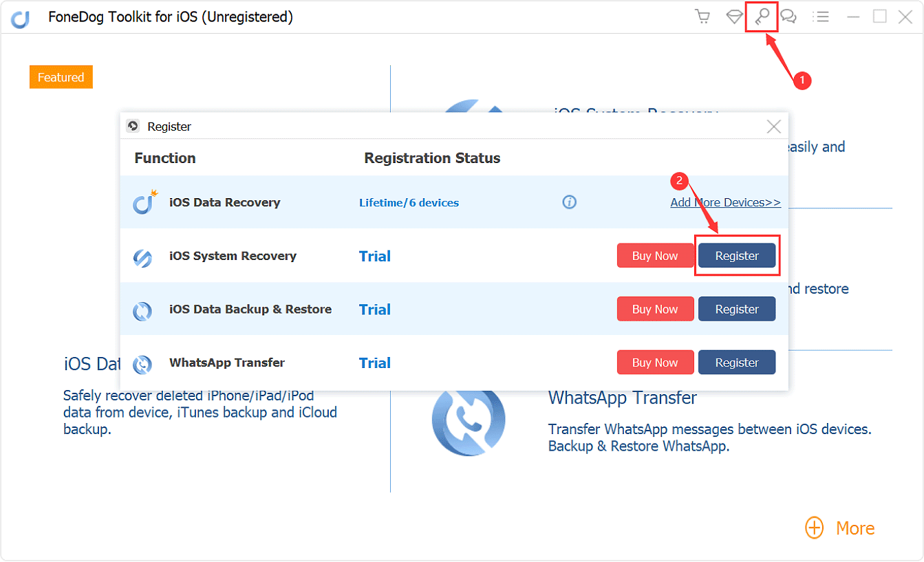Buy Now for WhatsApp Transfer
Screen dimensions: 924x562
tap(655, 363)
